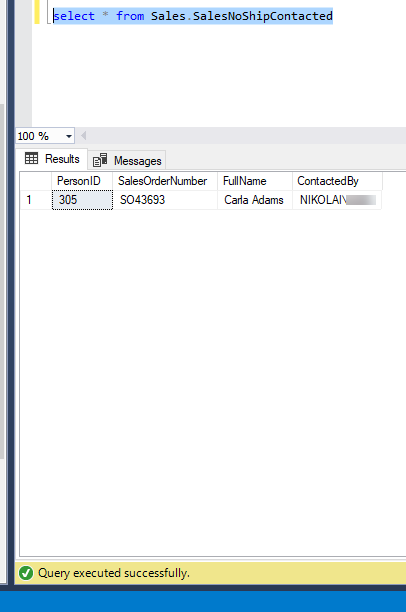Click the left scroll arrow beside zoom box

(83, 136)
